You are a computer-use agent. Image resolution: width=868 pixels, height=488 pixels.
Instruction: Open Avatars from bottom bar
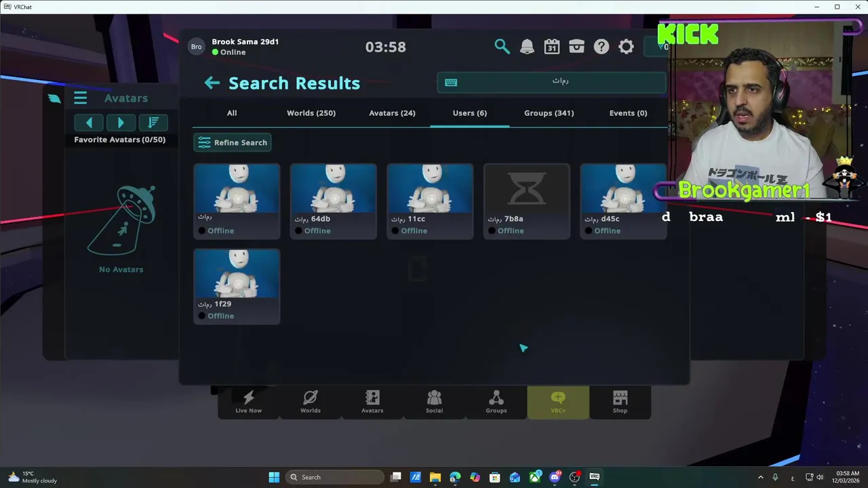[372, 402]
